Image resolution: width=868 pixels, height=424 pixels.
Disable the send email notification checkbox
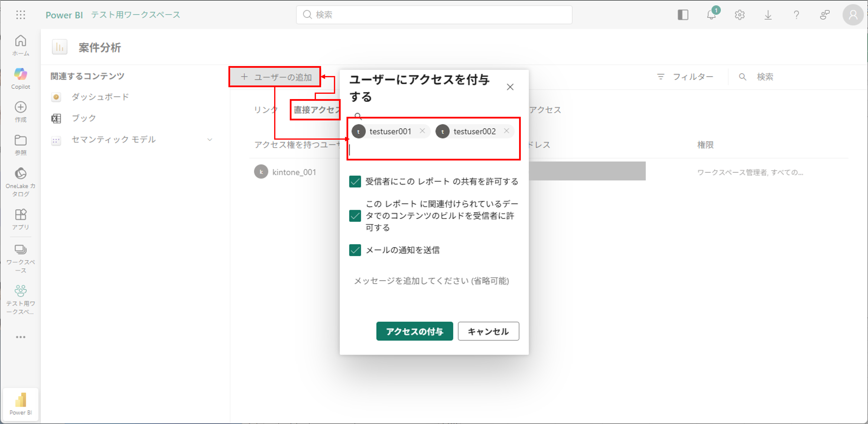(x=355, y=250)
